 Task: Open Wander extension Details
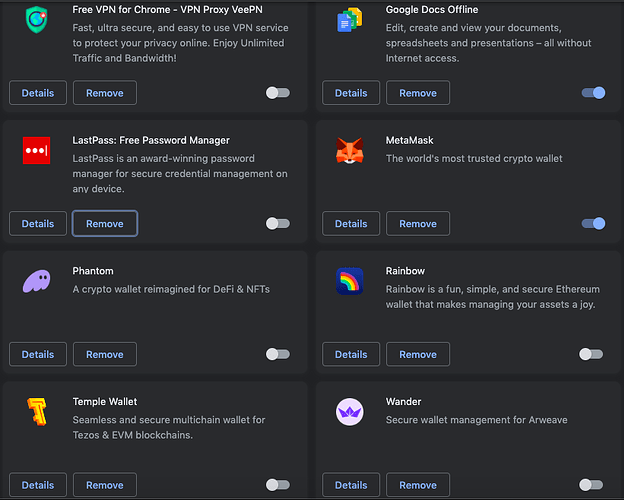tap(351, 484)
